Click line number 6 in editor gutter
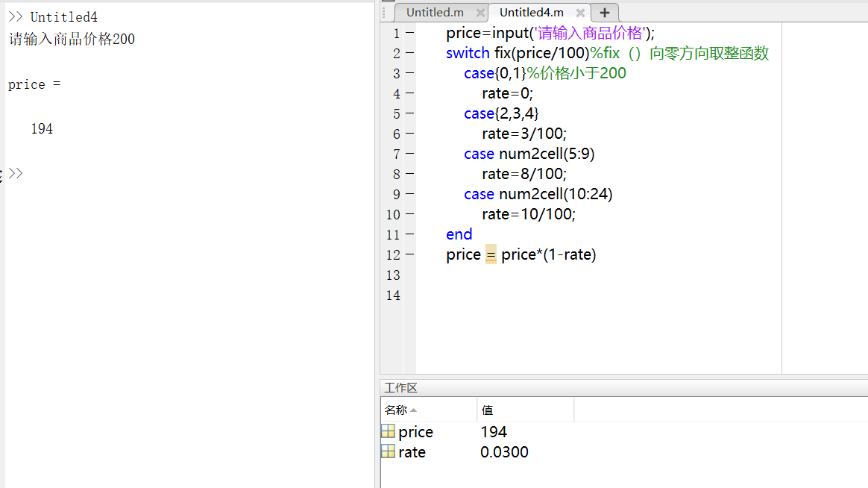This screenshot has height=488, width=868. 397,134
